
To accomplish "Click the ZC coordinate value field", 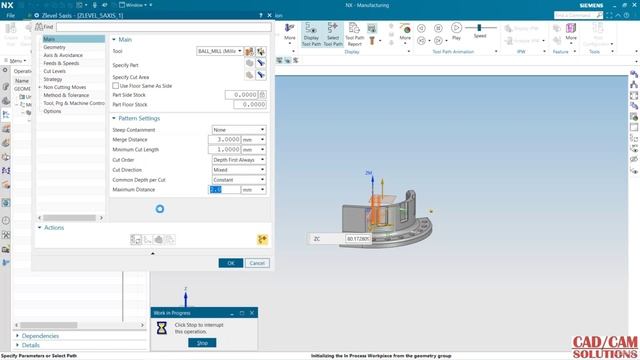I will pyautogui.click(x=358, y=239).
